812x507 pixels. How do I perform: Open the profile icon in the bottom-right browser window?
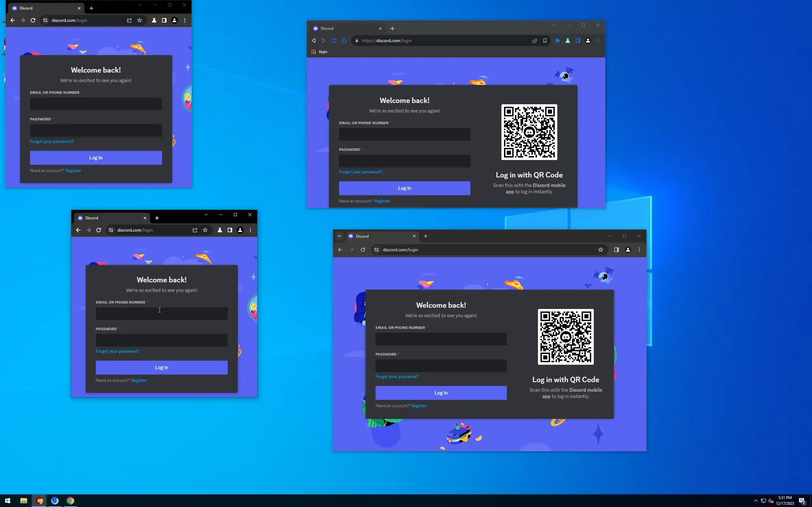click(x=628, y=250)
